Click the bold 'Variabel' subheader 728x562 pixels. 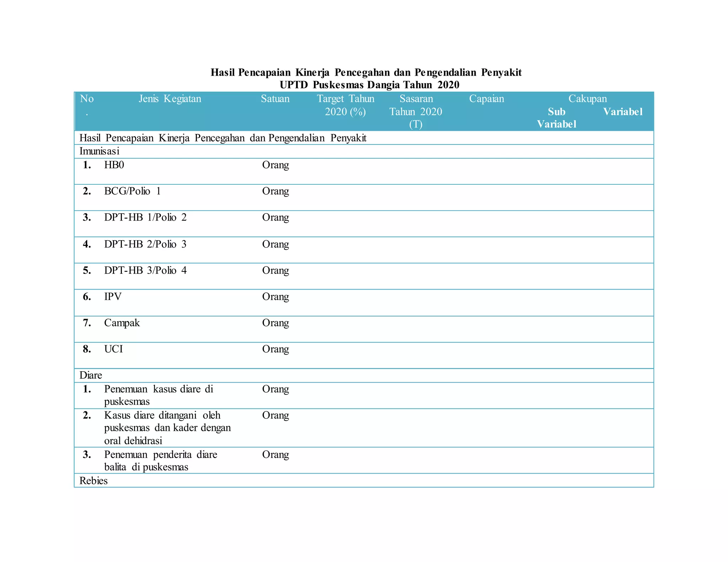[x=622, y=112]
